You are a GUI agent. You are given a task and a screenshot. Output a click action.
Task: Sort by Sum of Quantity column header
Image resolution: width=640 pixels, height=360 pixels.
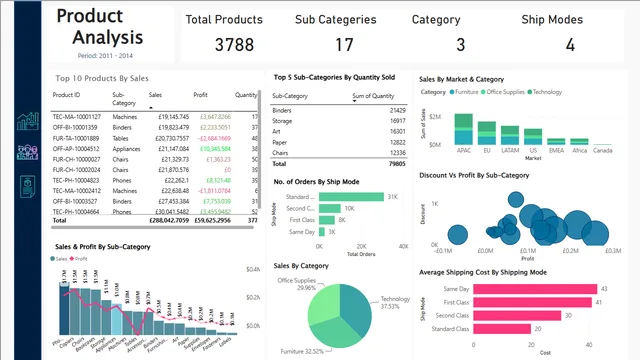(x=373, y=96)
